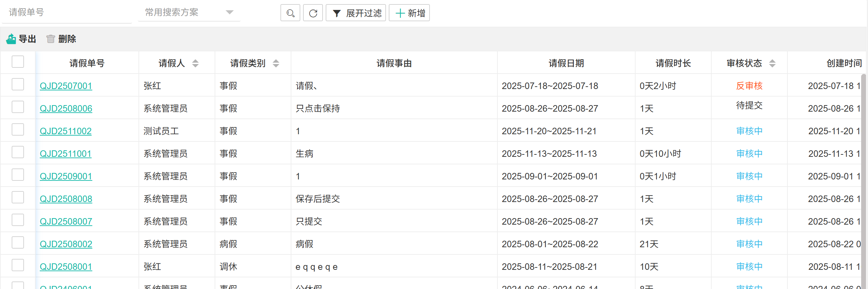Click the 请假单号 column header
The image size is (868, 289).
tap(87, 63)
